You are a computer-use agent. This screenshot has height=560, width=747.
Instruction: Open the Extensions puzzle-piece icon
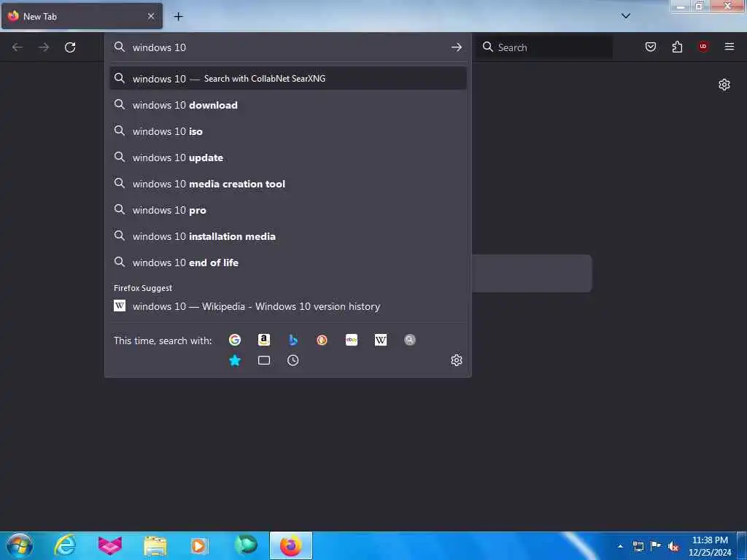[677, 47]
